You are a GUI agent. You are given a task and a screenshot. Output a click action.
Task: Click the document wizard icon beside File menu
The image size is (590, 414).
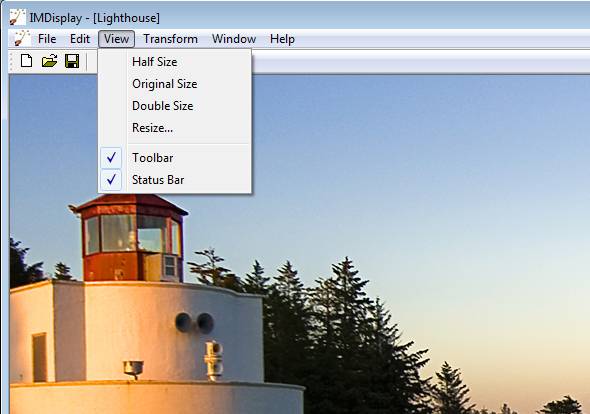tap(22, 39)
